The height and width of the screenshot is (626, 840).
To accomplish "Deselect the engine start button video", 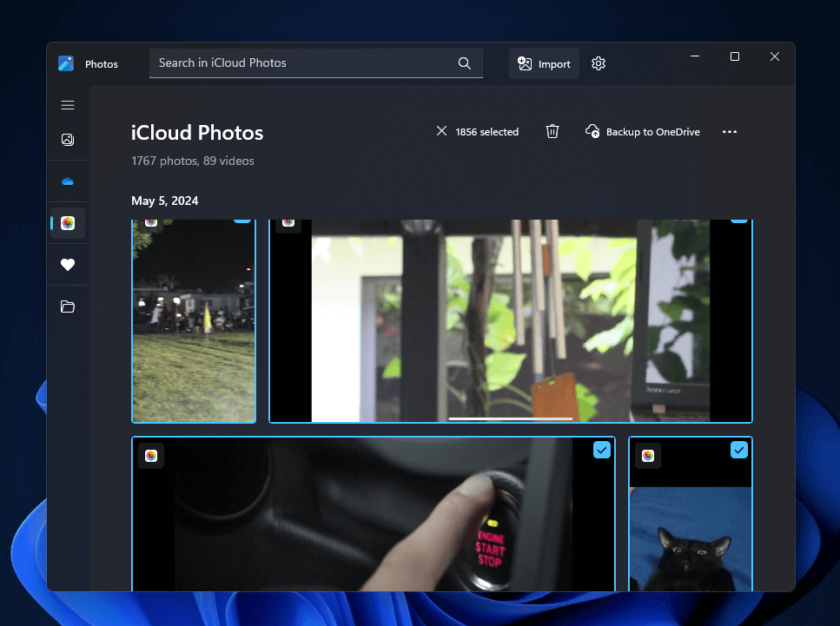I will [x=602, y=450].
